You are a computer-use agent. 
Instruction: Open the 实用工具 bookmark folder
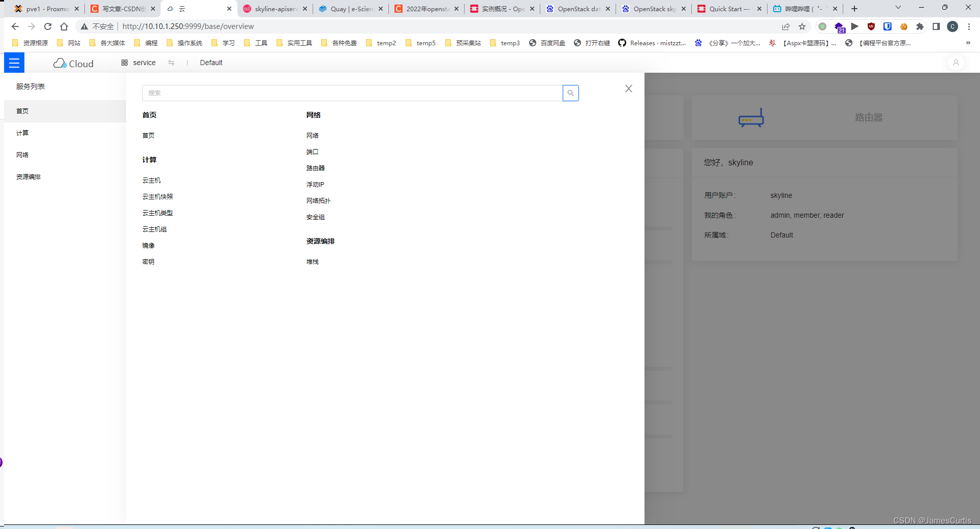point(294,43)
